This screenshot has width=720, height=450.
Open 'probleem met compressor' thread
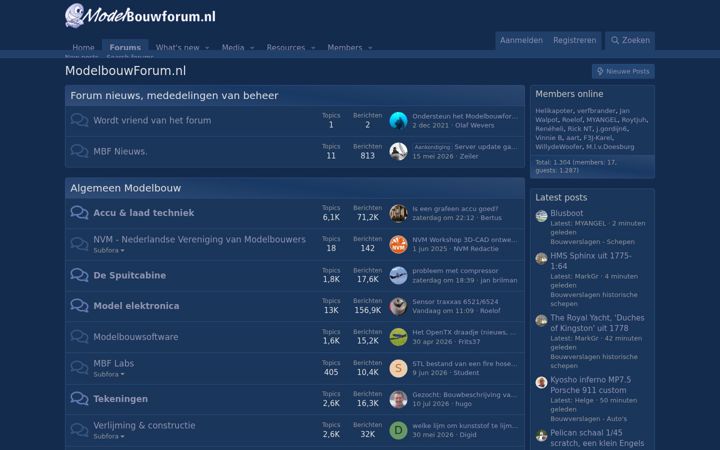coord(455,270)
